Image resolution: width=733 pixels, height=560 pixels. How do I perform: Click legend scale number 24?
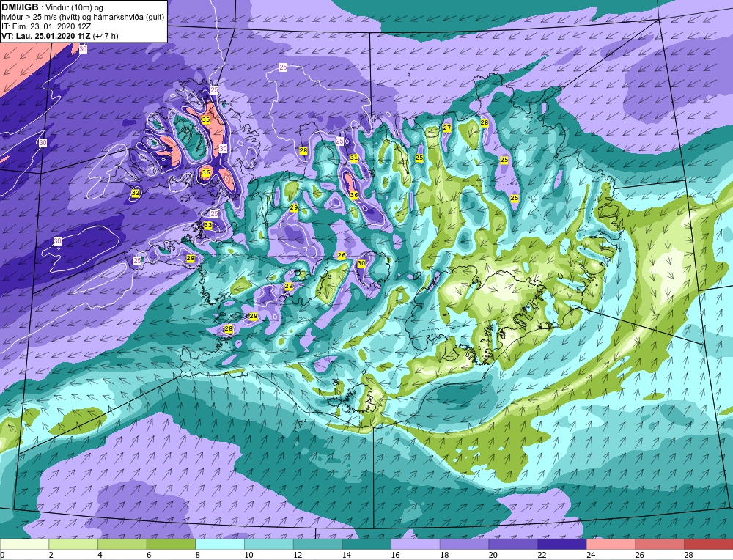pyautogui.click(x=591, y=555)
